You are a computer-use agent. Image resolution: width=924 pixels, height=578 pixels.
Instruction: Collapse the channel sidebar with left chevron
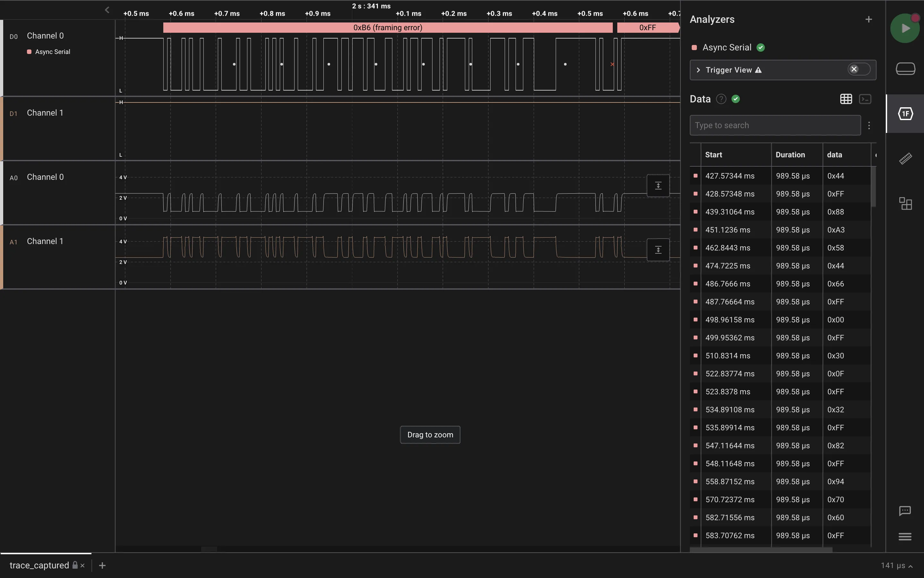coord(107,10)
